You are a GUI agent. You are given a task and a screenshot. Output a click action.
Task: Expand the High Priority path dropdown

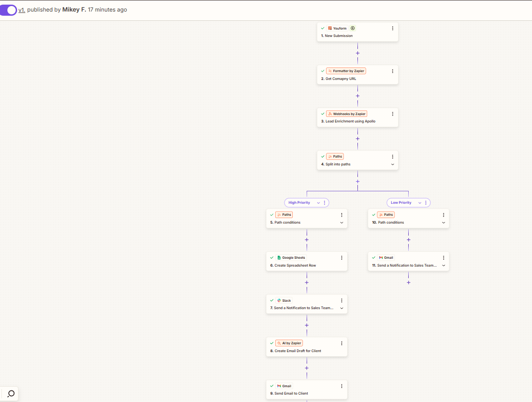tap(318, 203)
